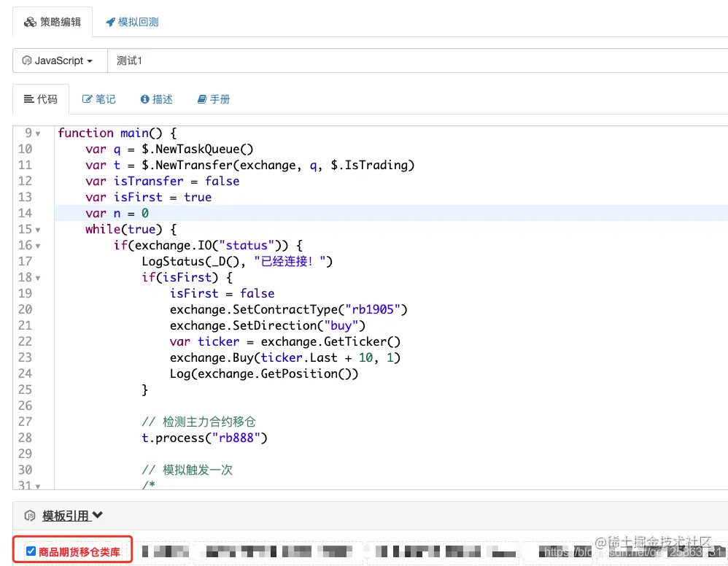Viewport: 728px width, 566px height.
Task: Click the pencil icon beside 笔记
Action: tap(87, 99)
